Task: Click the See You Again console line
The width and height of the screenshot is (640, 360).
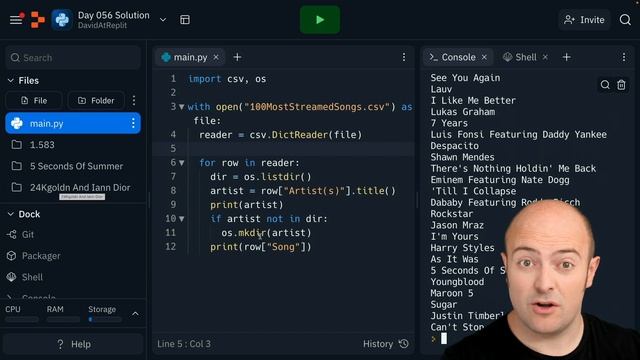Action: pos(465,78)
